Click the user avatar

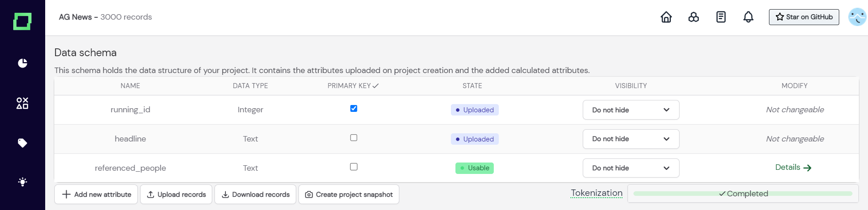pos(857,17)
